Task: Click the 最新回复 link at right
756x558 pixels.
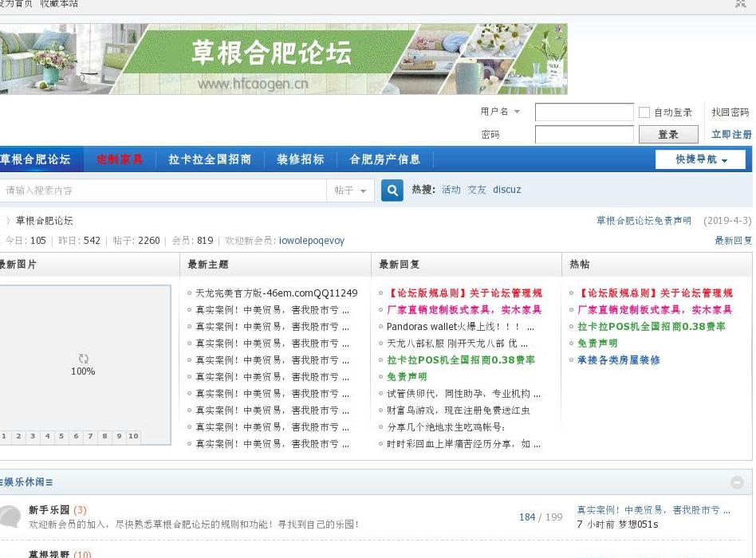Action: pyautogui.click(x=733, y=241)
